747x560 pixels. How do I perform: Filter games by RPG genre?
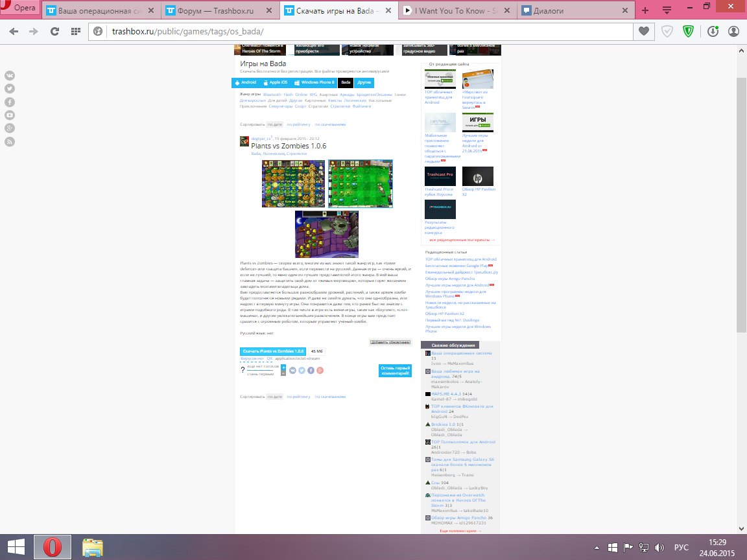click(x=313, y=95)
